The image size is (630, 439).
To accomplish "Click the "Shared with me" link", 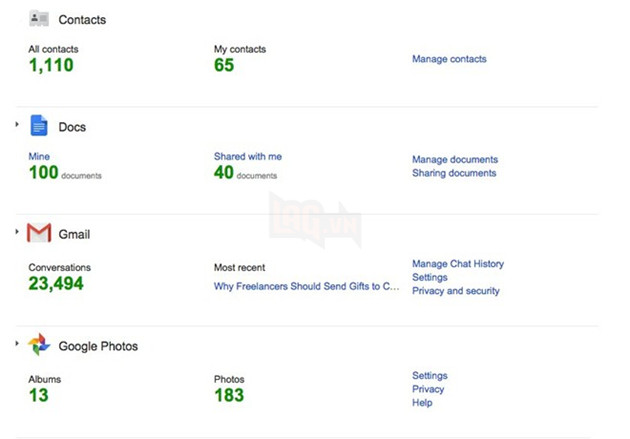I will click(x=248, y=157).
